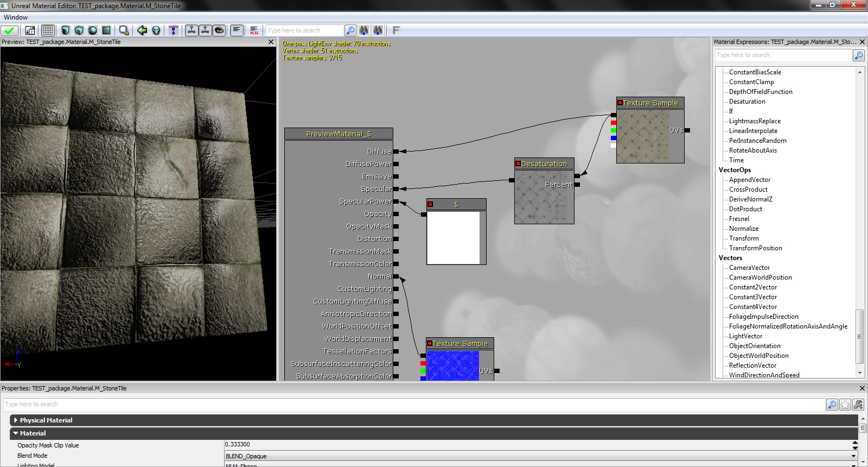
Task: Toggle the preview grid button
Action: (x=48, y=30)
